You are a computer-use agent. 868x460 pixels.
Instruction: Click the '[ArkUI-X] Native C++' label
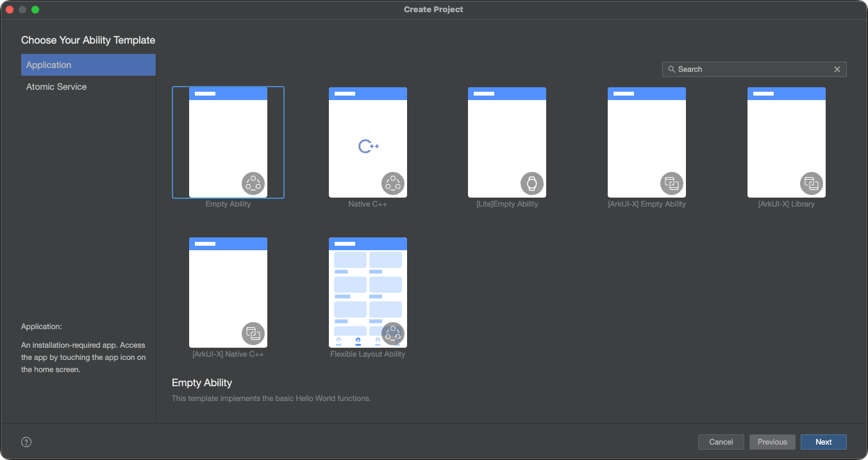point(228,354)
